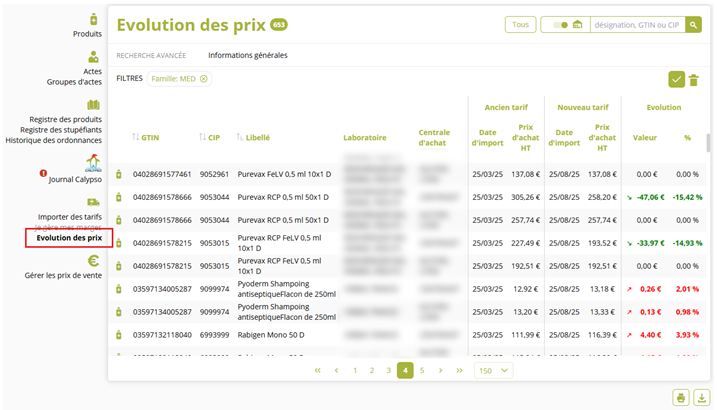Click the -14,93 % evolution percentage
Viewport: 717px width, 410px height.
click(687, 243)
